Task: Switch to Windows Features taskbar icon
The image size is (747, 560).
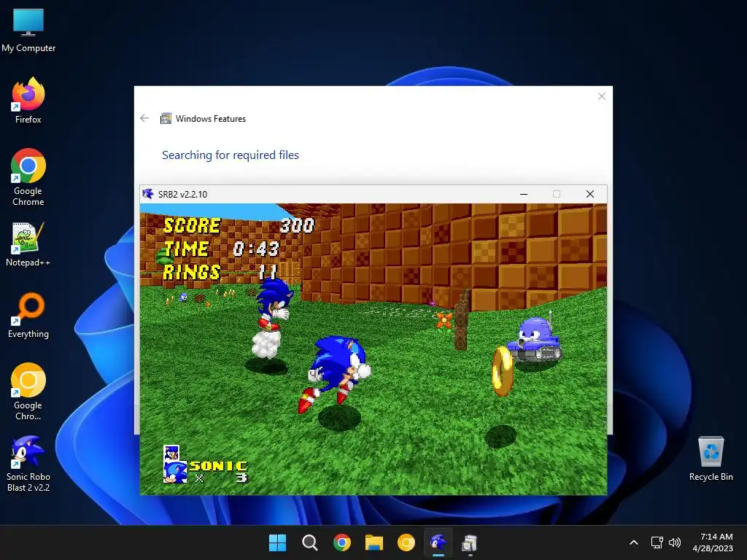Action: tap(470, 542)
